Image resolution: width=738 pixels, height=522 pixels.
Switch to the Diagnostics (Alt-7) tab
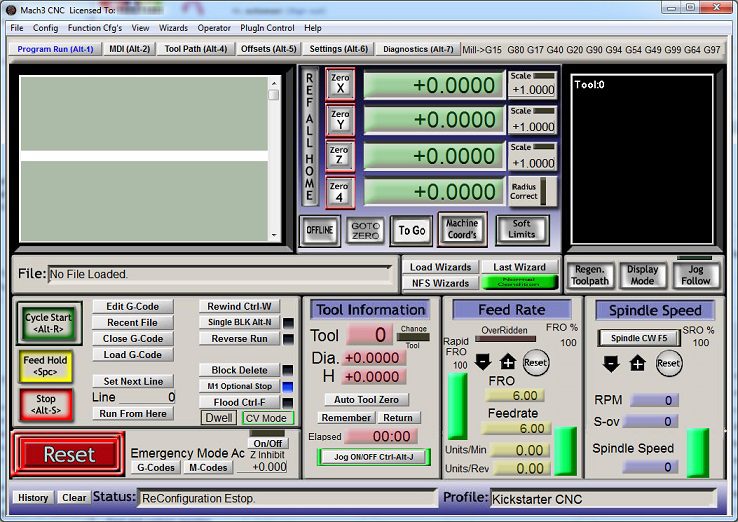pos(418,48)
